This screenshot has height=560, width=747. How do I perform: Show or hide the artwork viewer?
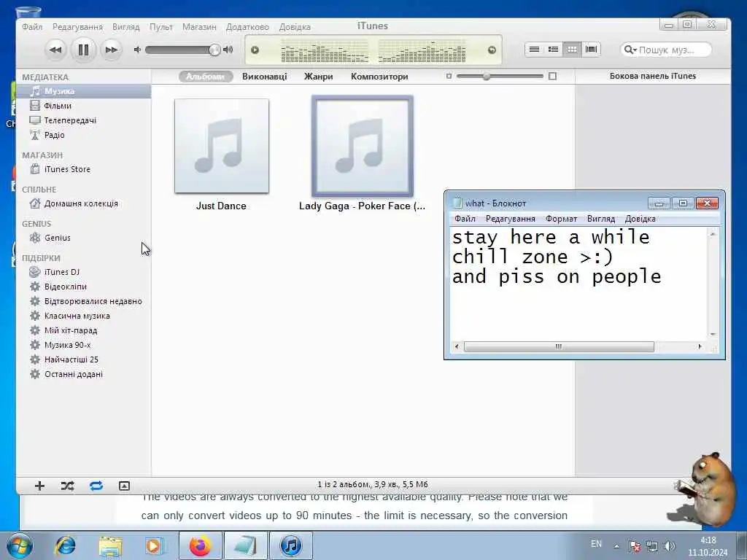[x=124, y=486]
